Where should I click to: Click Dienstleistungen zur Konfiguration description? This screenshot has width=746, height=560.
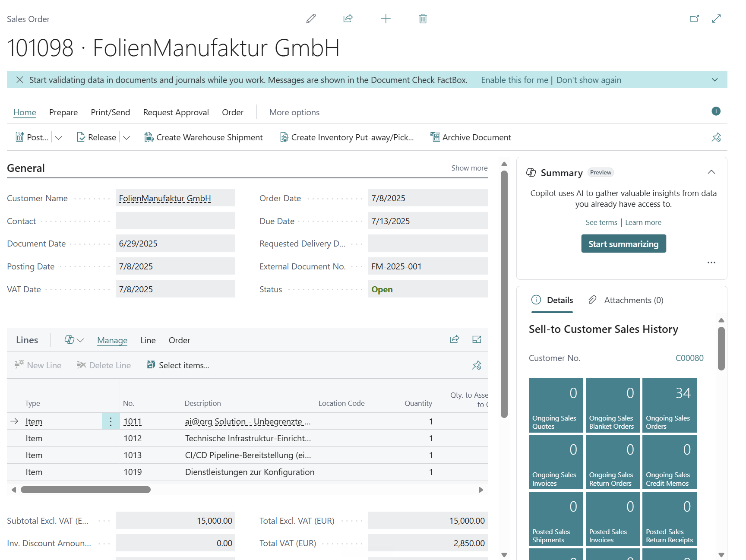point(250,472)
